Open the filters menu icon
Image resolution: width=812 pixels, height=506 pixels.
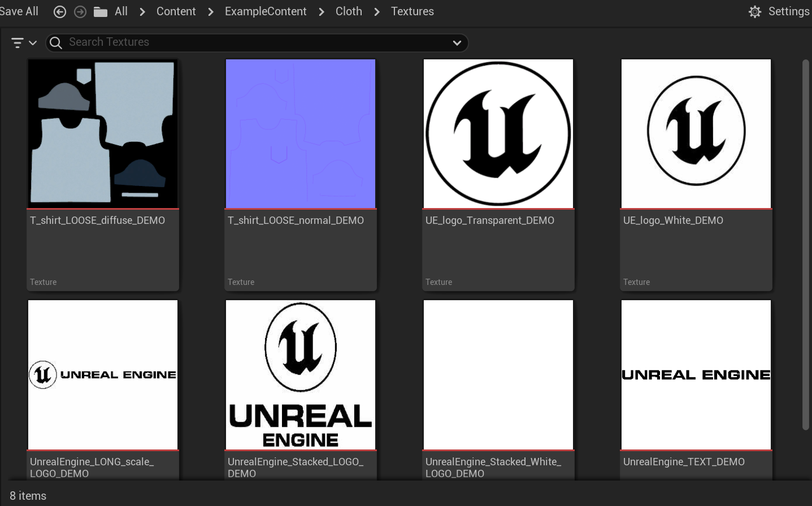pyautogui.click(x=18, y=42)
